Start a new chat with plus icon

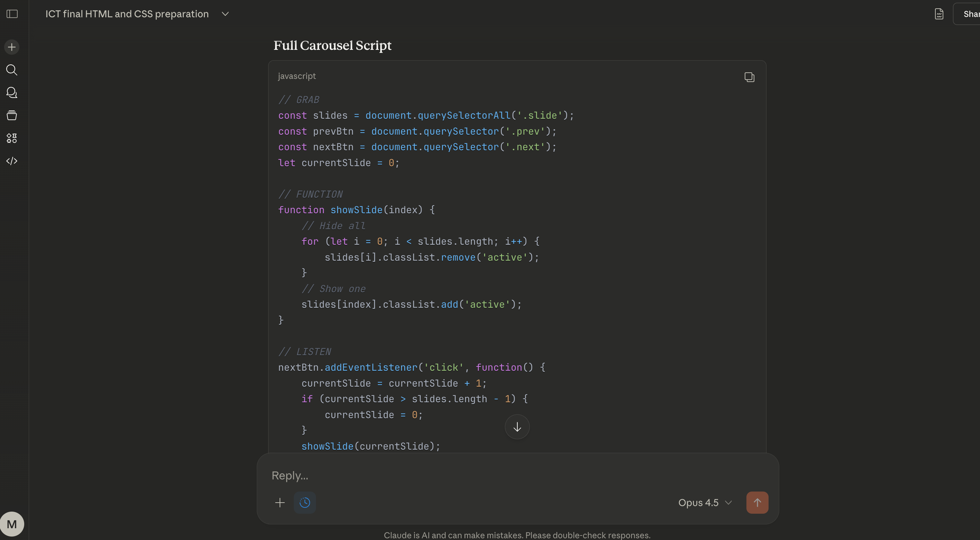point(12,47)
